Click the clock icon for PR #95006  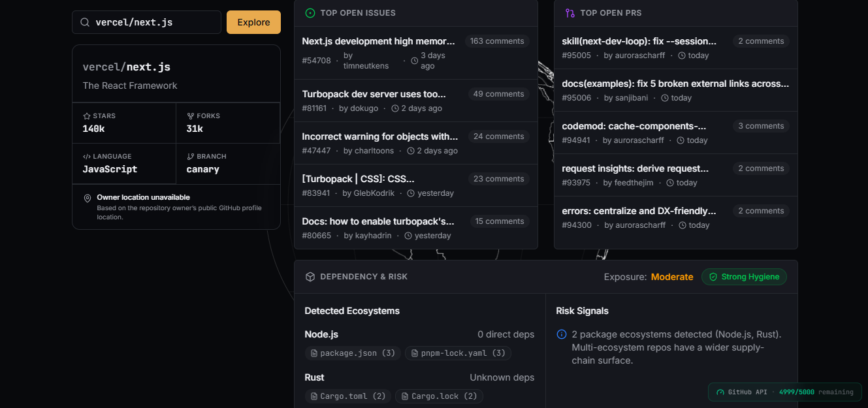[x=665, y=98]
